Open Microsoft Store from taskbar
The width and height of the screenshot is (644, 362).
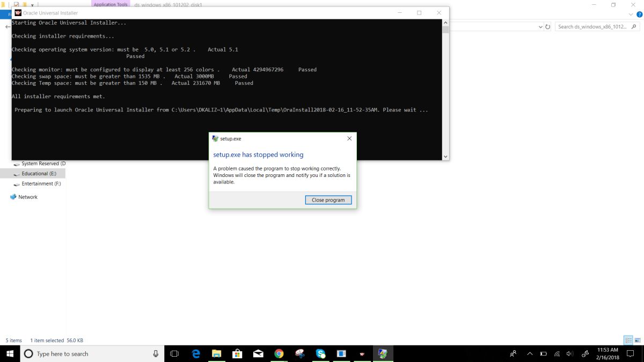click(237, 353)
